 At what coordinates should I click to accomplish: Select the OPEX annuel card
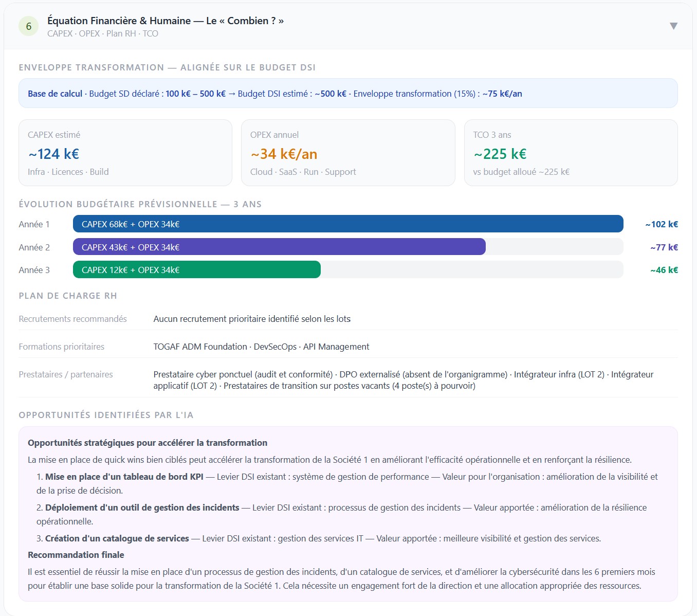[348, 153]
